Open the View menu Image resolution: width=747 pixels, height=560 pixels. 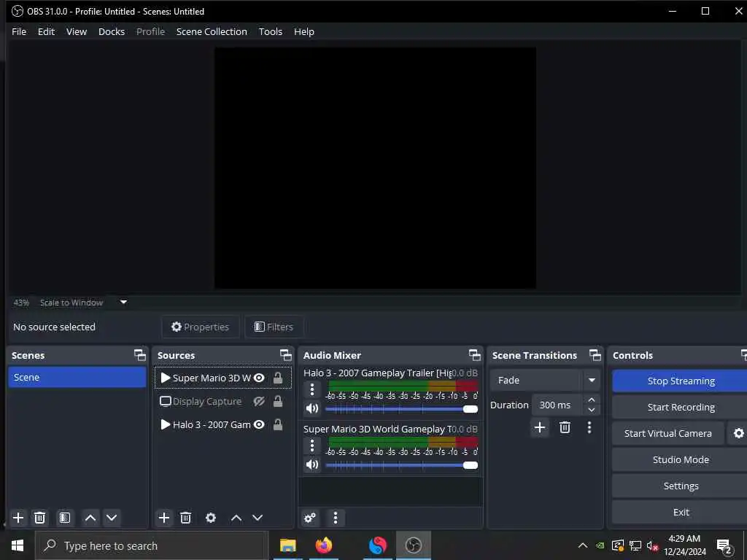click(76, 31)
